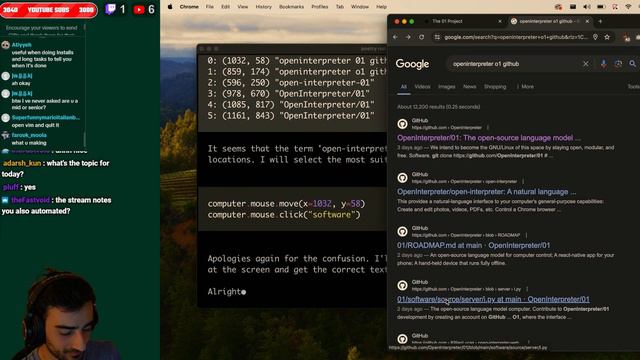Click the battery icon in menu bar

click(601, 7)
